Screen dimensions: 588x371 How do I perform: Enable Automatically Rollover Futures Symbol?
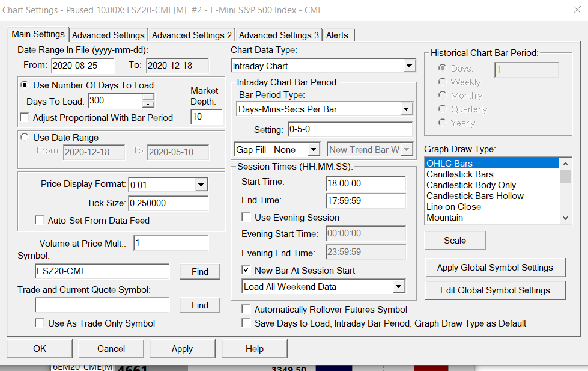(x=246, y=309)
